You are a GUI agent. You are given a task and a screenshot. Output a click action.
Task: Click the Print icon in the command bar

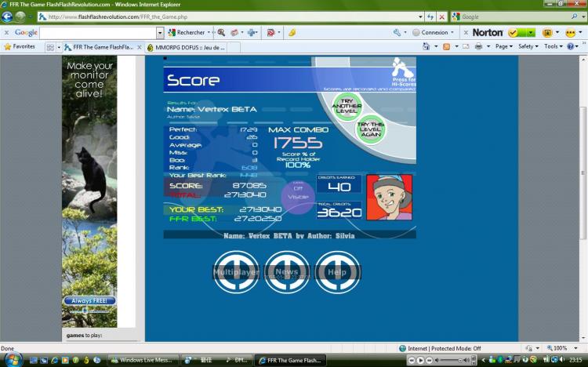[x=478, y=46]
